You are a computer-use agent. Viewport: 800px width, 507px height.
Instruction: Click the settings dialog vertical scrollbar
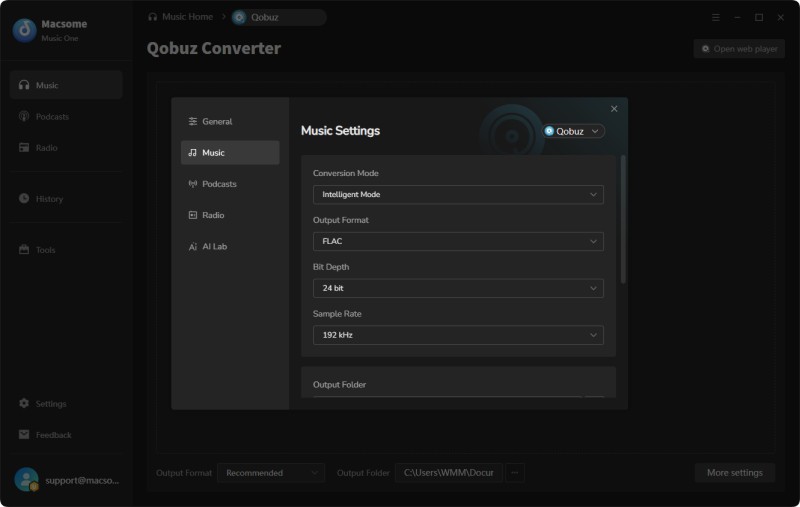click(623, 219)
